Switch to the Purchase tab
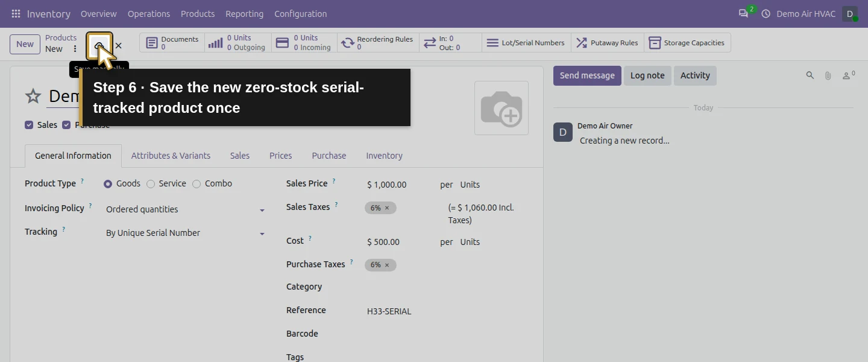 pos(329,156)
